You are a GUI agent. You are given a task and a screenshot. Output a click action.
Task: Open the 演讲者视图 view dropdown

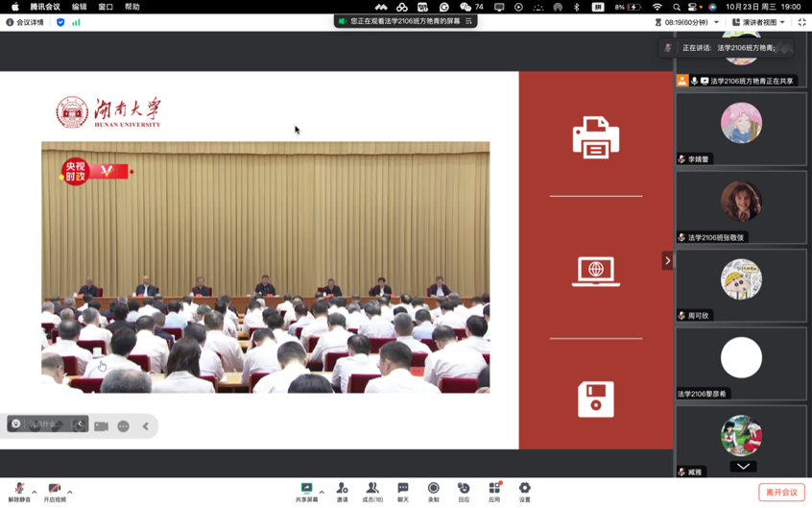tap(758, 22)
